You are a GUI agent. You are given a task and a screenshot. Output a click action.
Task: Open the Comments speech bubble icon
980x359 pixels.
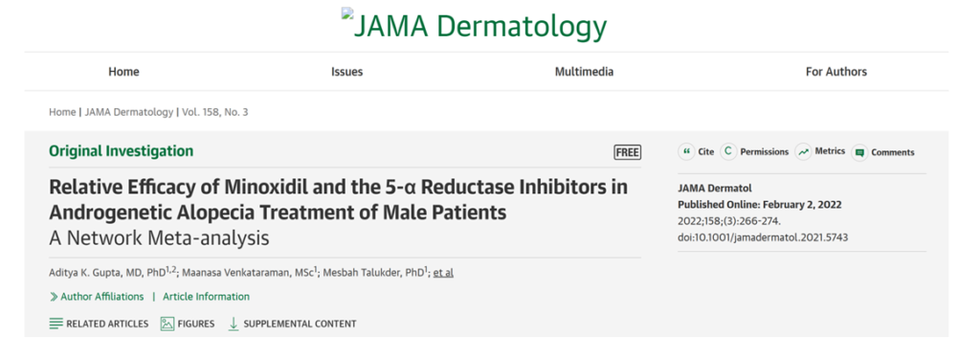(859, 152)
